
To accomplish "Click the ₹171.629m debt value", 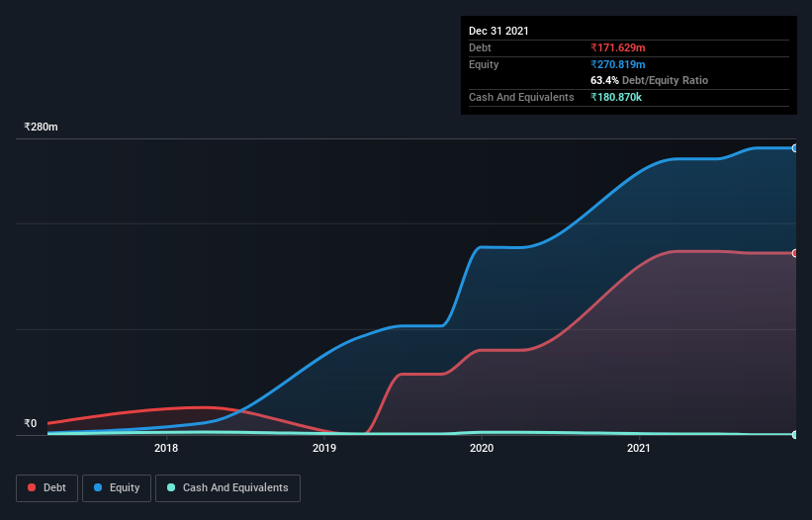I will (618, 47).
